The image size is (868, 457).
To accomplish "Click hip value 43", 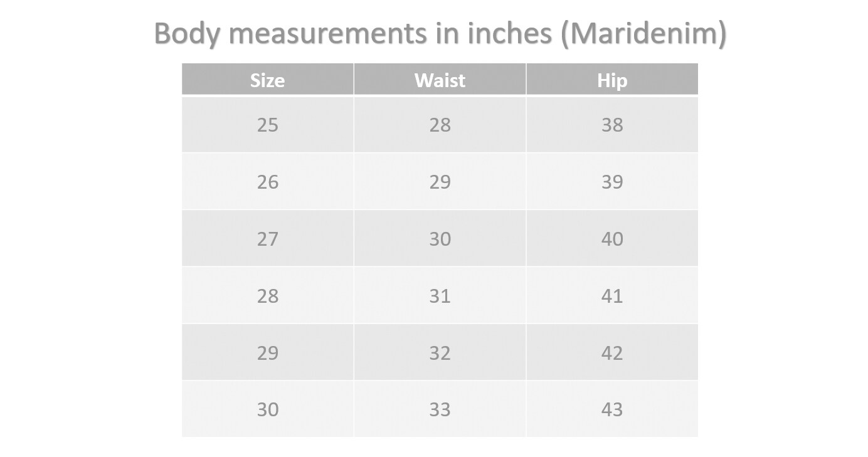I will coord(612,409).
